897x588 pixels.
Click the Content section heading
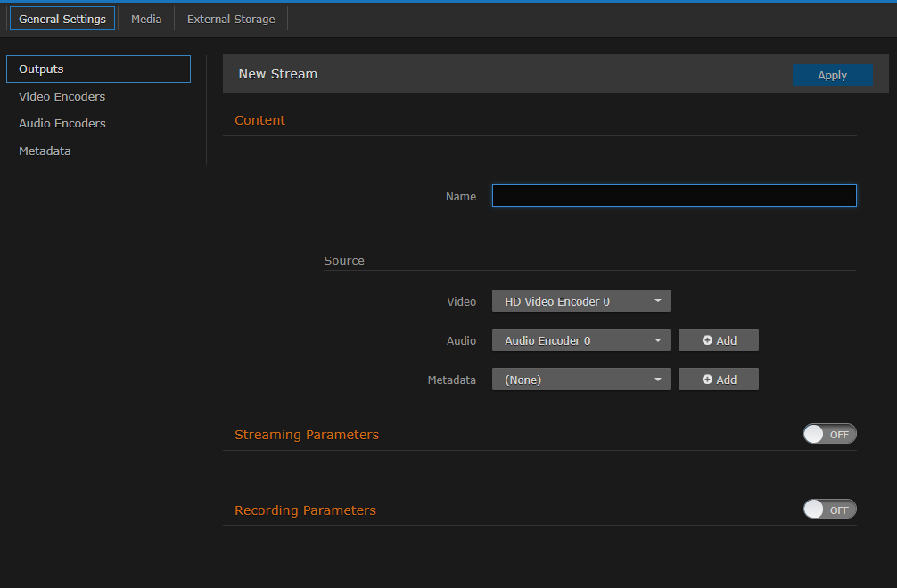click(x=259, y=119)
